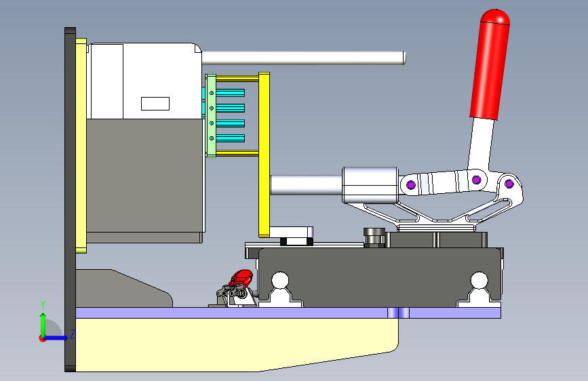Image resolution: width=588 pixels, height=381 pixels.
Task: Click the green Y axis arrow of the triad
Action: point(43,325)
